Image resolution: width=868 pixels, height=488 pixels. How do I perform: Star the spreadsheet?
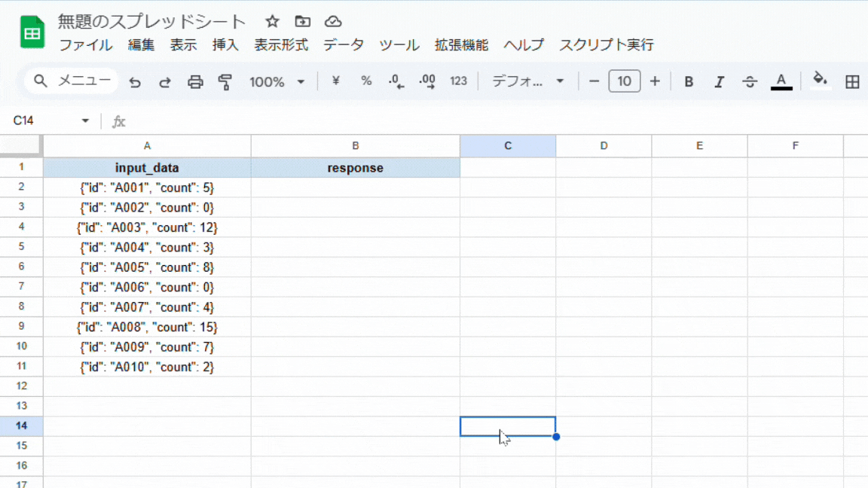(x=272, y=22)
